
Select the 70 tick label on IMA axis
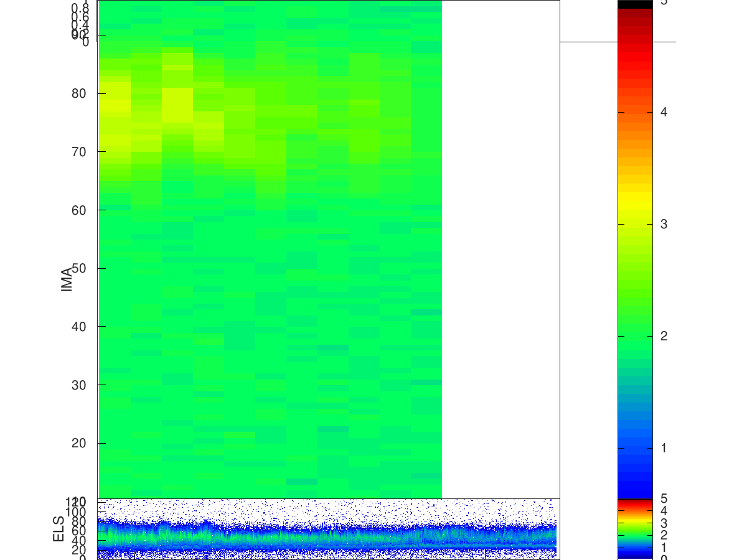(x=79, y=152)
